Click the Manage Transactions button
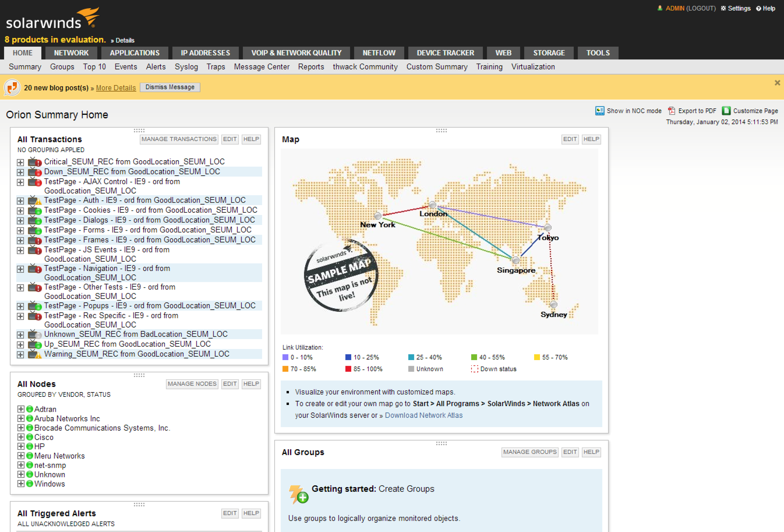This screenshot has width=784, height=532. [x=179, y=139]
